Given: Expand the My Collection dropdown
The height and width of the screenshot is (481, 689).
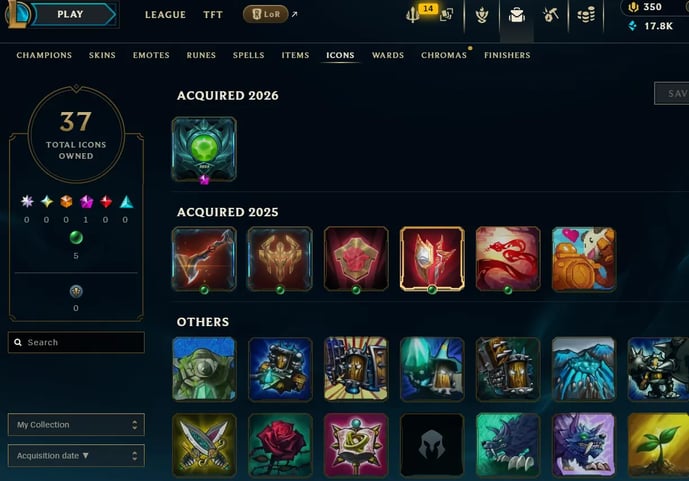Looking at the screenshot, I should click(76, 425).
